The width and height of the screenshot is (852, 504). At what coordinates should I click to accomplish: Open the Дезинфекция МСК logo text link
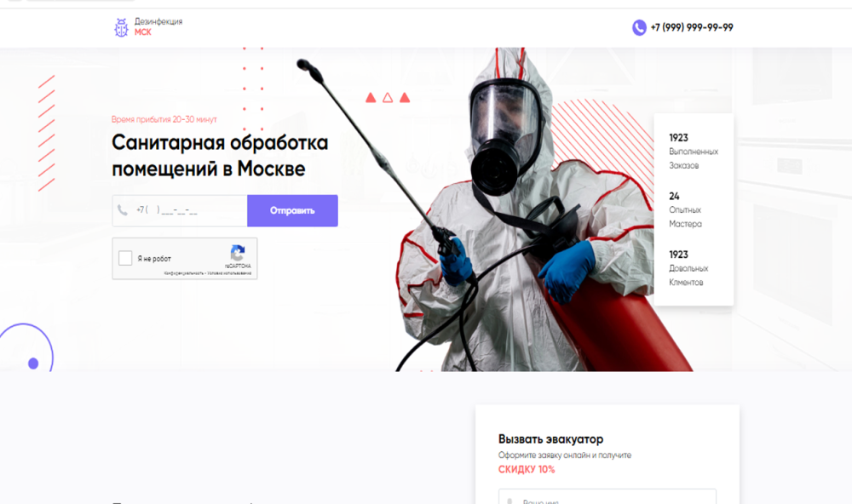[x=158, y=26]
